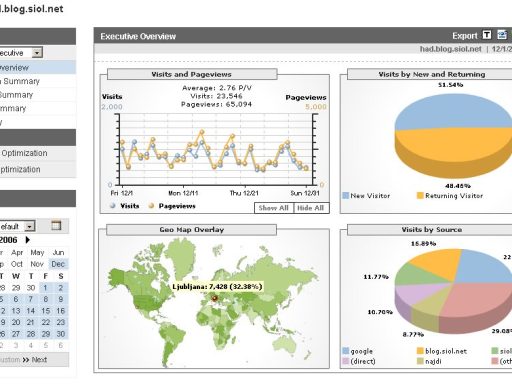Click Returning Visitor orange legend swatch

click(x=420, y=195)
